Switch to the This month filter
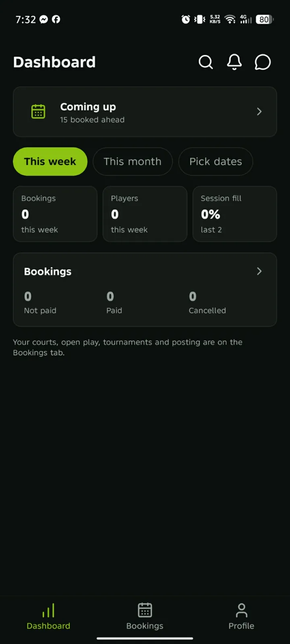290x644 pixels. (x=133, y=161)
